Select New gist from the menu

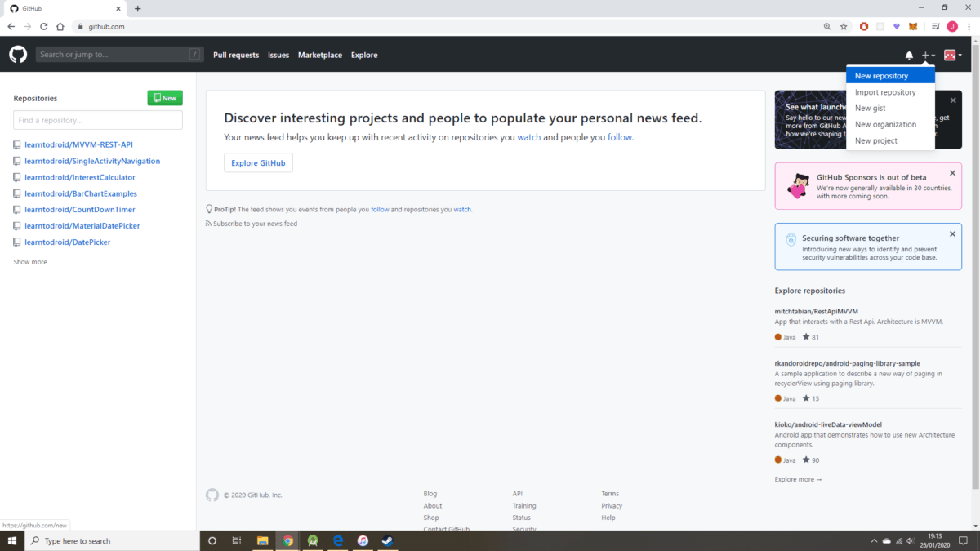[x=870, y=108]
